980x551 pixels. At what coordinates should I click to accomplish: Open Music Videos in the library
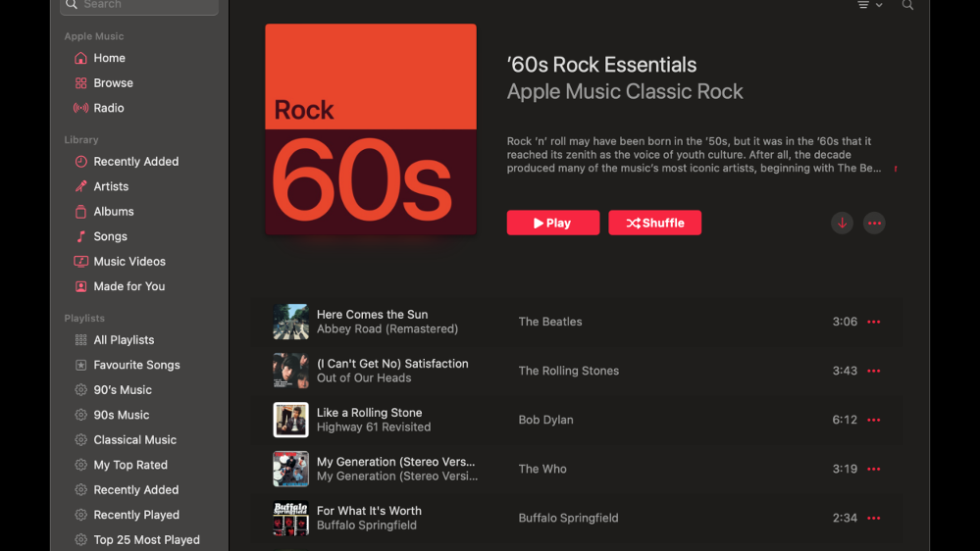[129, 262]
